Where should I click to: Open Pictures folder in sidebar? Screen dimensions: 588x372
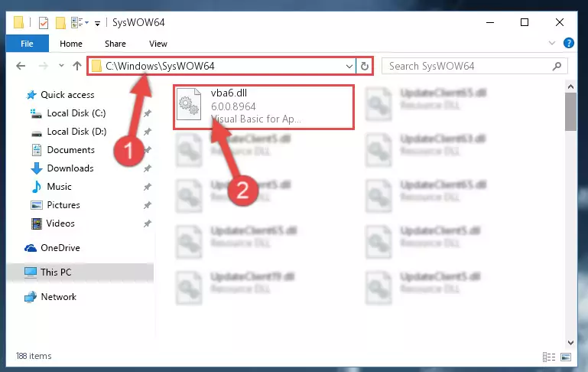(x=63, y=205)
